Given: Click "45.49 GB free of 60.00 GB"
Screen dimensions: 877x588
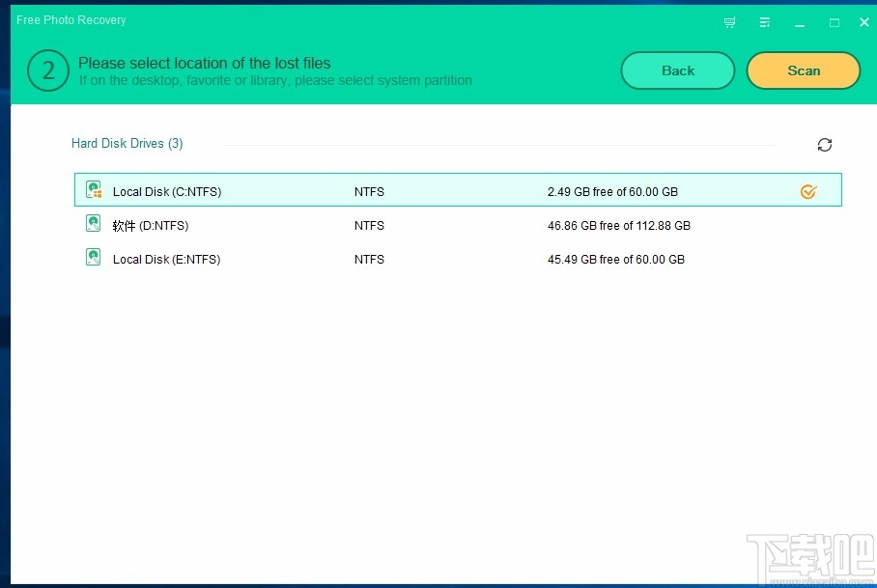Looking at the screenshot, I should tap(616, 260).
